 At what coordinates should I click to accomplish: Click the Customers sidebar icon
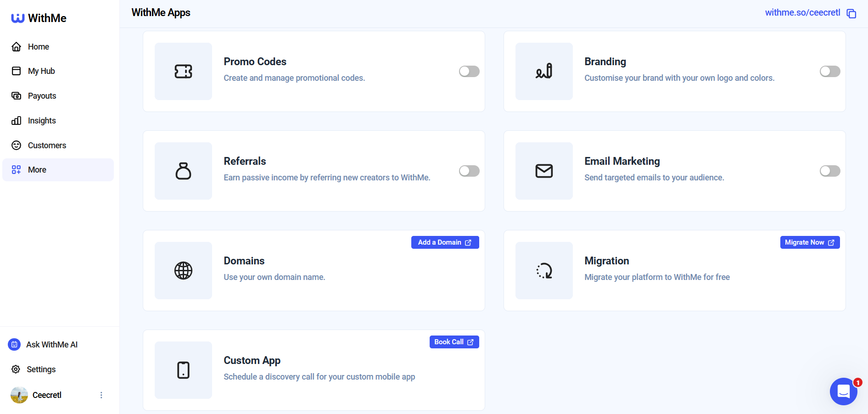tap(16, 145)
